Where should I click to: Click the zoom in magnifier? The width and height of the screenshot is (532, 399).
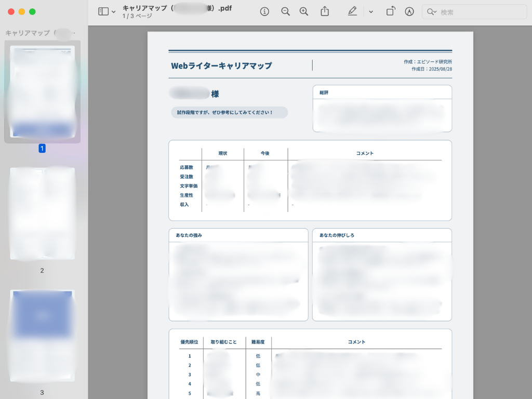coord(304,11)
